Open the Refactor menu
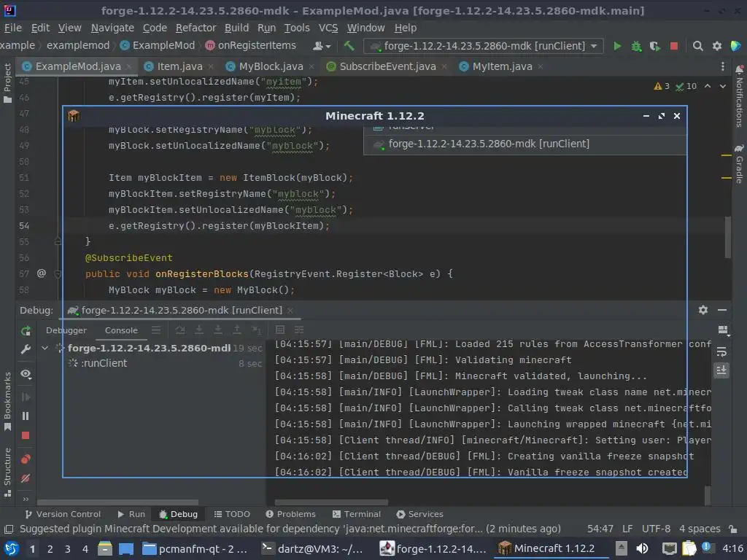Image resolution: width=747 pixels, height=560 pixels. [x=196, y=28]
